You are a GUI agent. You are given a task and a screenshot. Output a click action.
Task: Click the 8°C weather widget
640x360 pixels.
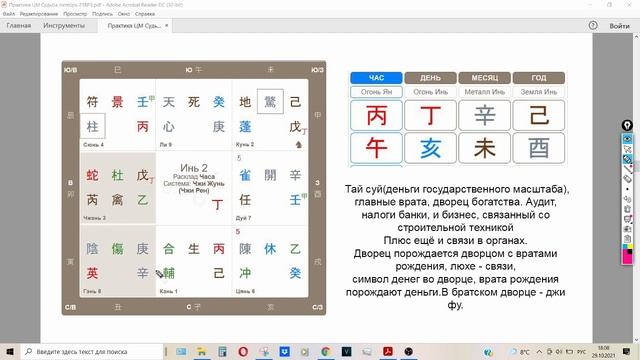(x=520, y=351)
